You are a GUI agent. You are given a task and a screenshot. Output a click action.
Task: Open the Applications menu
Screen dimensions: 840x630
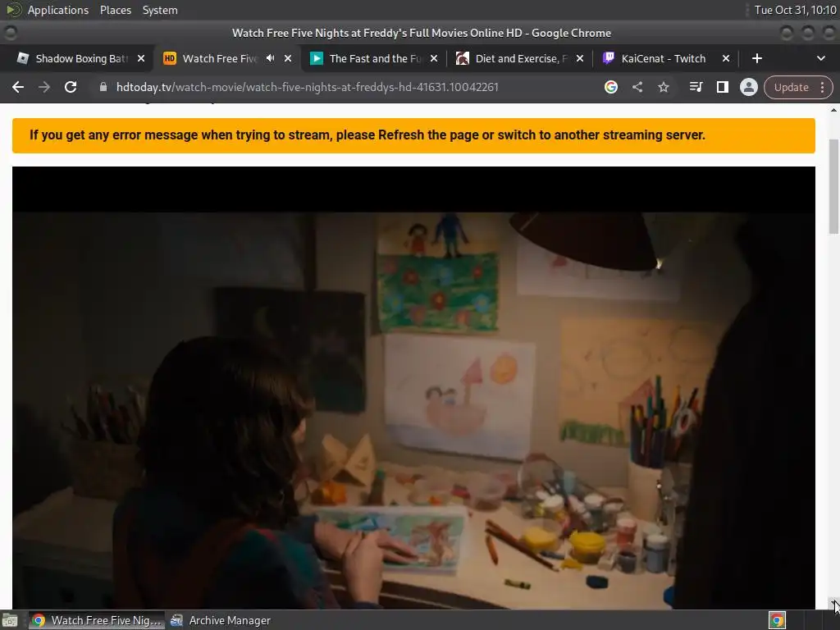[58, 10]
